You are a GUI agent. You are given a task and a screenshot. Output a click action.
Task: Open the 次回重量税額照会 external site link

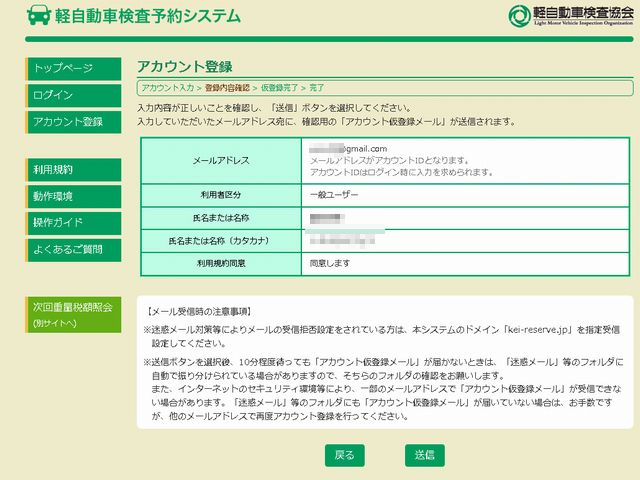(x=73, y=314)
